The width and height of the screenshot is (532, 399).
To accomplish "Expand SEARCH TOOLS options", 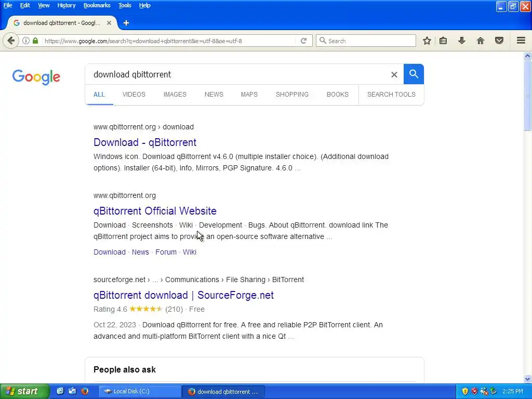I will click(x=391, y=95).
